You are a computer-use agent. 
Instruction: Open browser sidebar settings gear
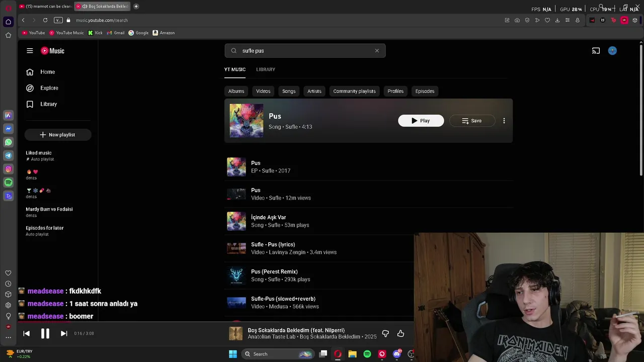[8, 305]
